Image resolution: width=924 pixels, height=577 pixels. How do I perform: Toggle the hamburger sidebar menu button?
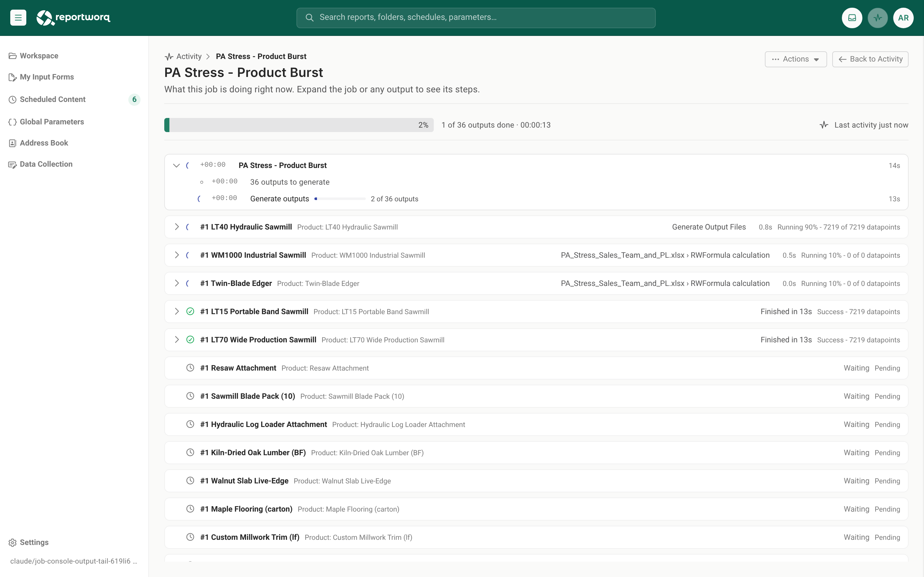[x=18, y=18]
